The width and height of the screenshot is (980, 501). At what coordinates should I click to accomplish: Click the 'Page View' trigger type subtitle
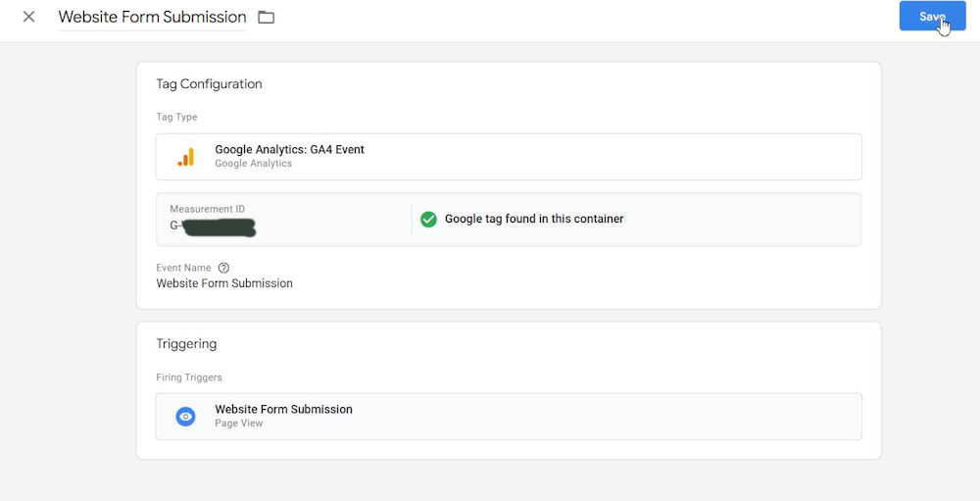pyautogui.click(x=238, y=424)
